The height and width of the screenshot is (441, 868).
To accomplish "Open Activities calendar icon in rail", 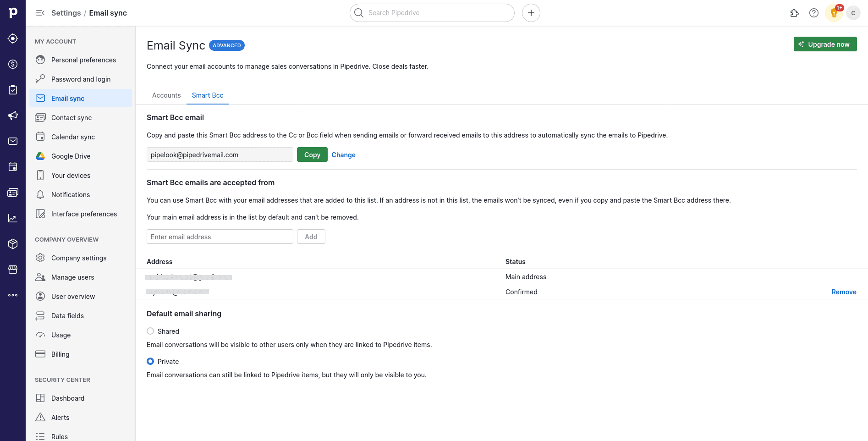I will pos(13,167).
